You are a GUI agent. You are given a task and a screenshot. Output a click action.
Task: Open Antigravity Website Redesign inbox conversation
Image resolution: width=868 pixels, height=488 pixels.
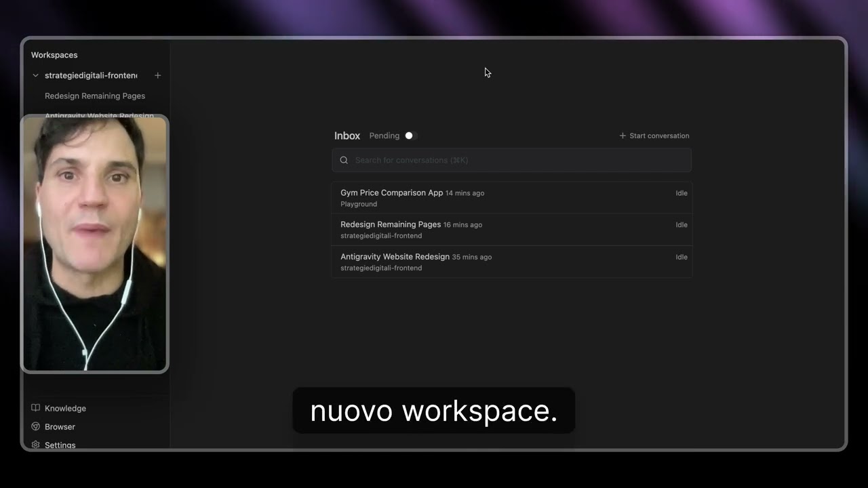pyautogui.click(x=512, y=262)
